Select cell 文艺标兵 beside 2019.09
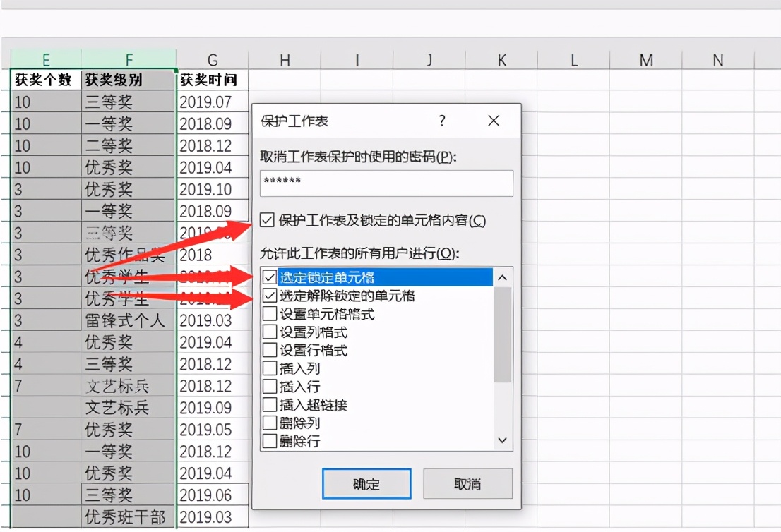Image resolution: width=781 pixels, height=532 pixels. click(129, 407)
